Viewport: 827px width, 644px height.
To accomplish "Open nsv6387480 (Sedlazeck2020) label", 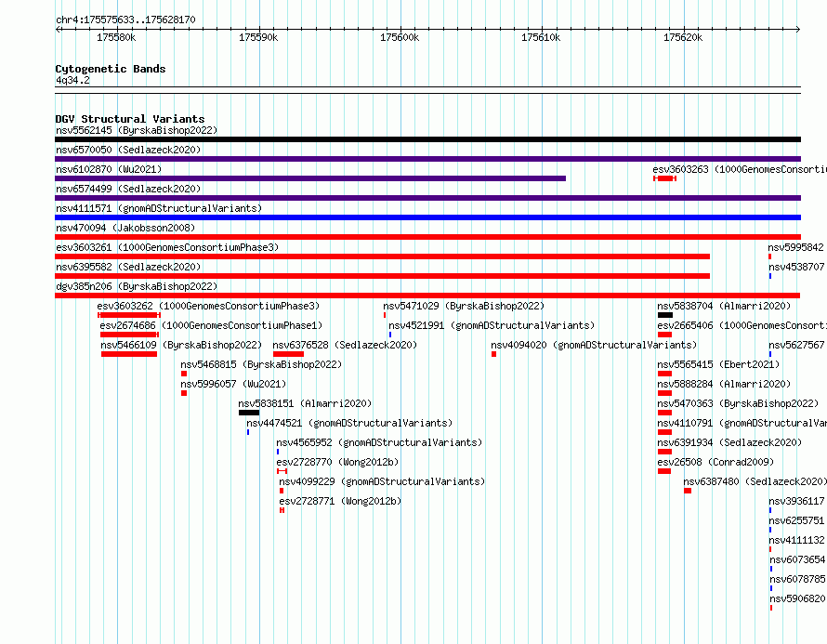I will [x=755, y=481].
